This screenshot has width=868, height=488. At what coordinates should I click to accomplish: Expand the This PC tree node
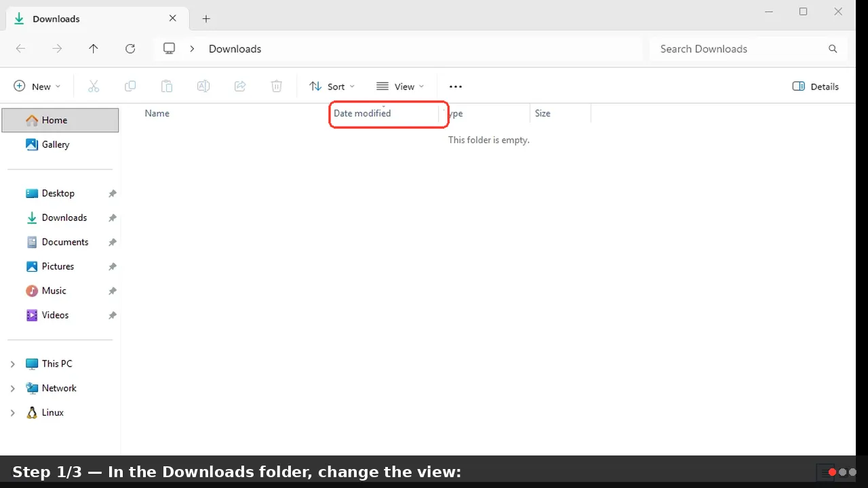12,364
